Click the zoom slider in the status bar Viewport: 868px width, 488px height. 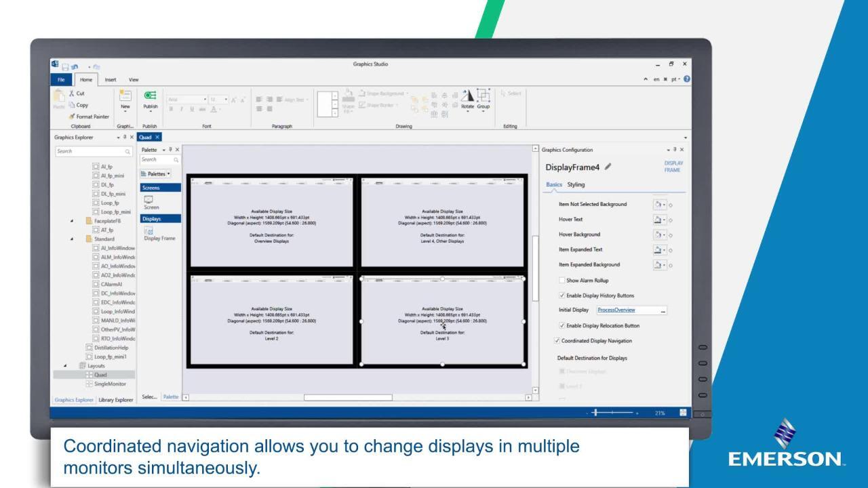(x=612, y=413)
